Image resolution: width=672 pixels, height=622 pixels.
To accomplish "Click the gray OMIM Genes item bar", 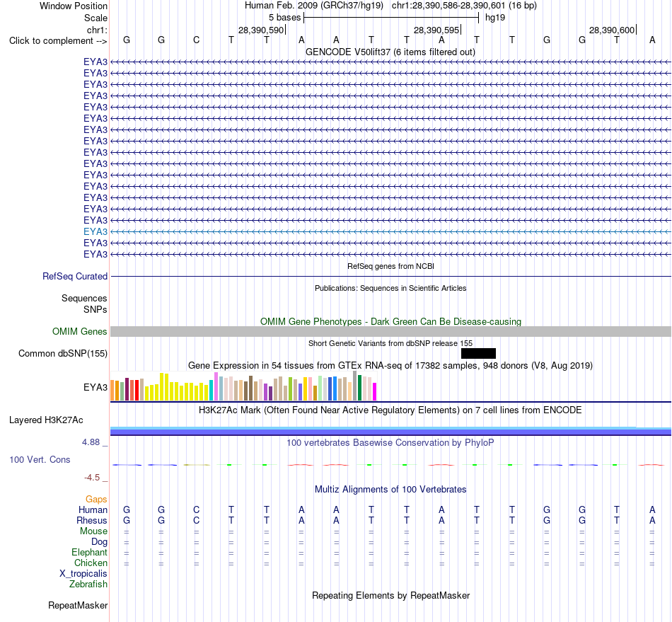I will [391, 331].
